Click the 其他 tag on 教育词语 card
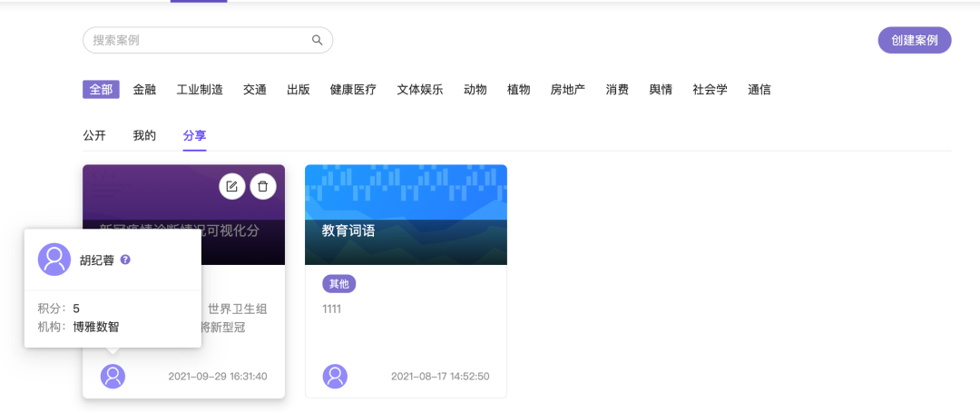Screen dimensions: 980x412 pyautogui.click(x=338, y=284)
